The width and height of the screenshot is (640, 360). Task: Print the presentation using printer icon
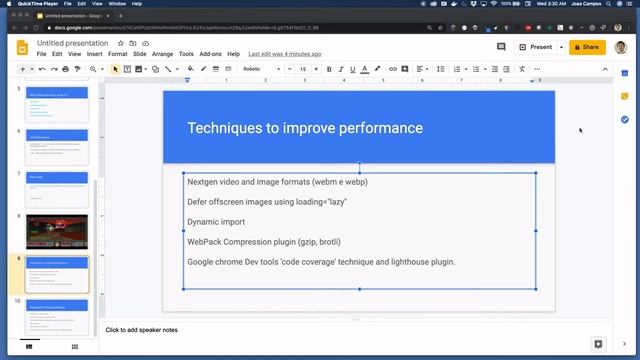pyautogui.click(x=65, y=69)
